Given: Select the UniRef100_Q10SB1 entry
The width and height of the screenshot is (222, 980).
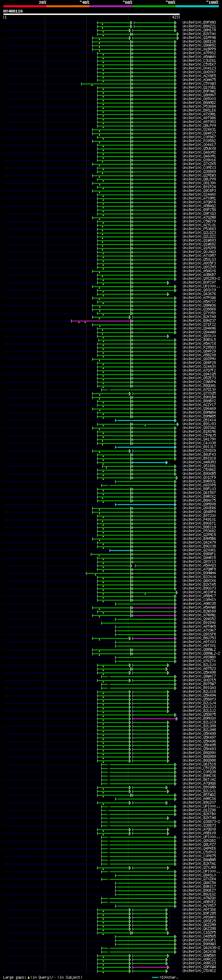Looking at the screenshot, I should click(x=199, y=88).
